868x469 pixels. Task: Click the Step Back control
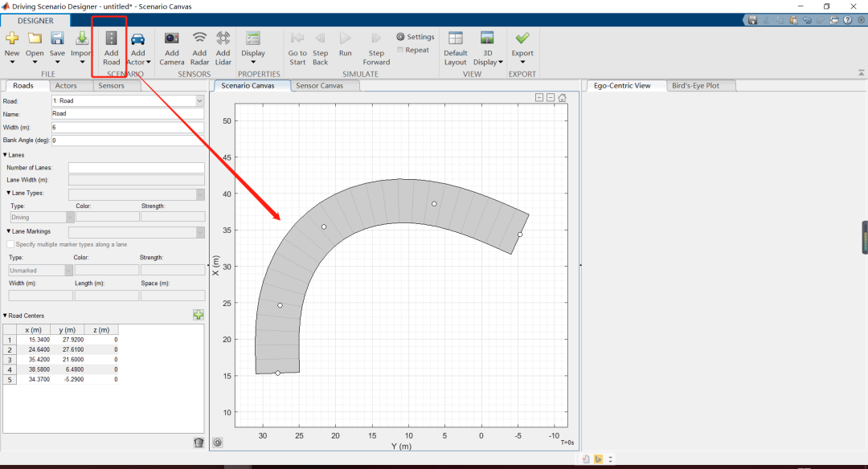click(x=320, y=38)
